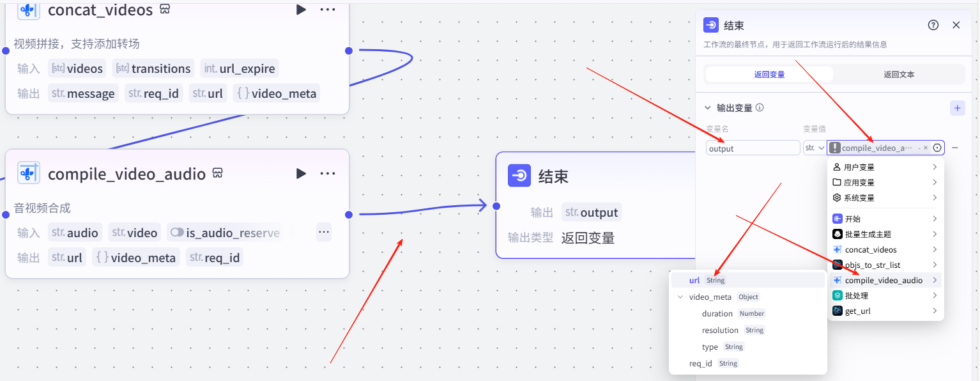Open more options on concat_videos node
Screen dimensions: 980x381
click(x=328, y=10)
